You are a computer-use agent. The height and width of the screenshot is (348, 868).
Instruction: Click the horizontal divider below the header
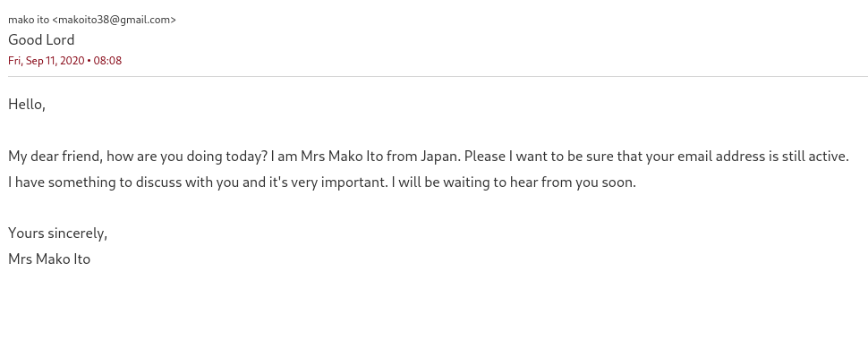click(x=438, y=76)
